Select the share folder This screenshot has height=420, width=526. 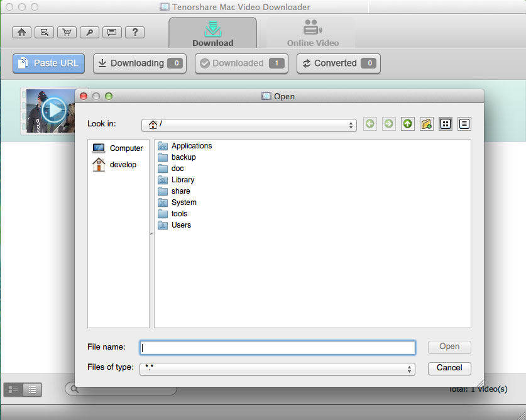174,191
